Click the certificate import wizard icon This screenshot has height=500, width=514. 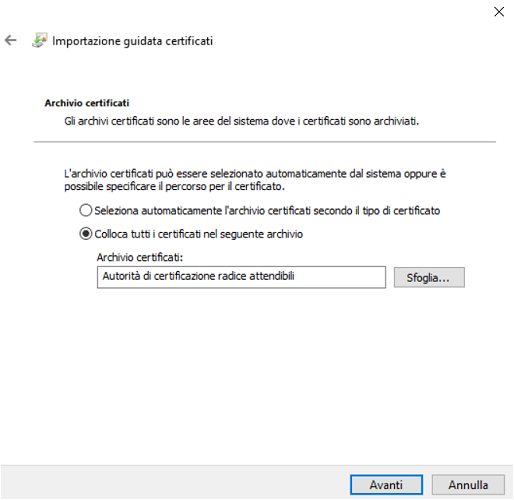pyautogui.click(x=40, y=40)
